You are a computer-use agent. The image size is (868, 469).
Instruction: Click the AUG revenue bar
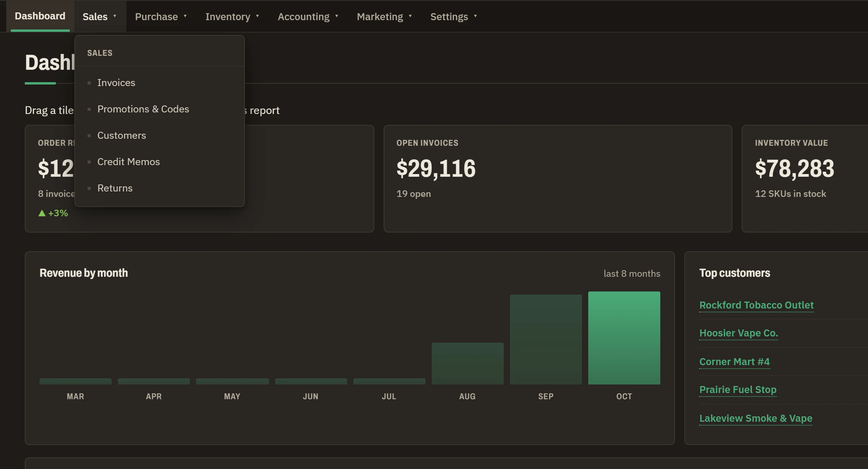[x=467, y=364]
